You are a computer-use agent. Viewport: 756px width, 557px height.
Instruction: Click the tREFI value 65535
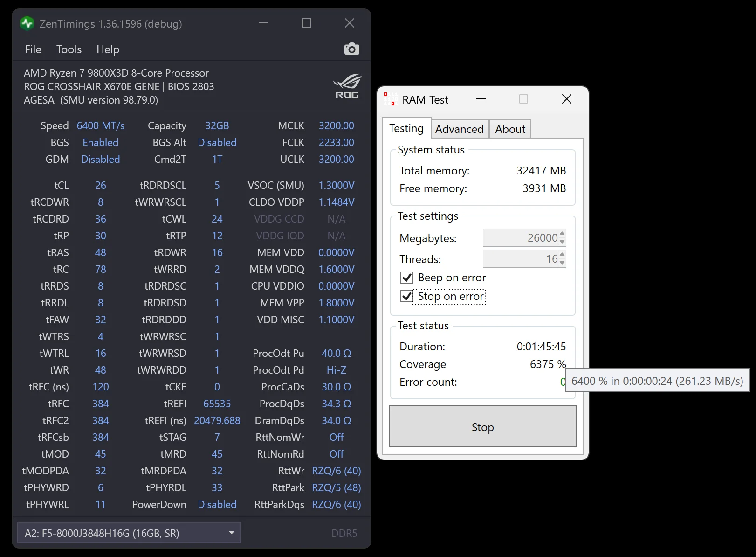tap(217, 404)
